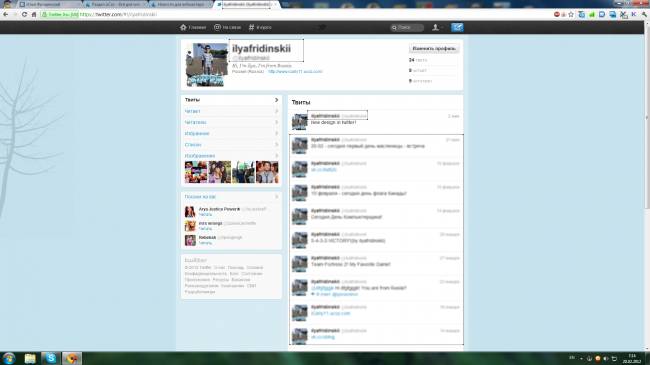The image size is (650, 365).
Task: Click Читать under Arya Justice Power
Action: point(205,215)
